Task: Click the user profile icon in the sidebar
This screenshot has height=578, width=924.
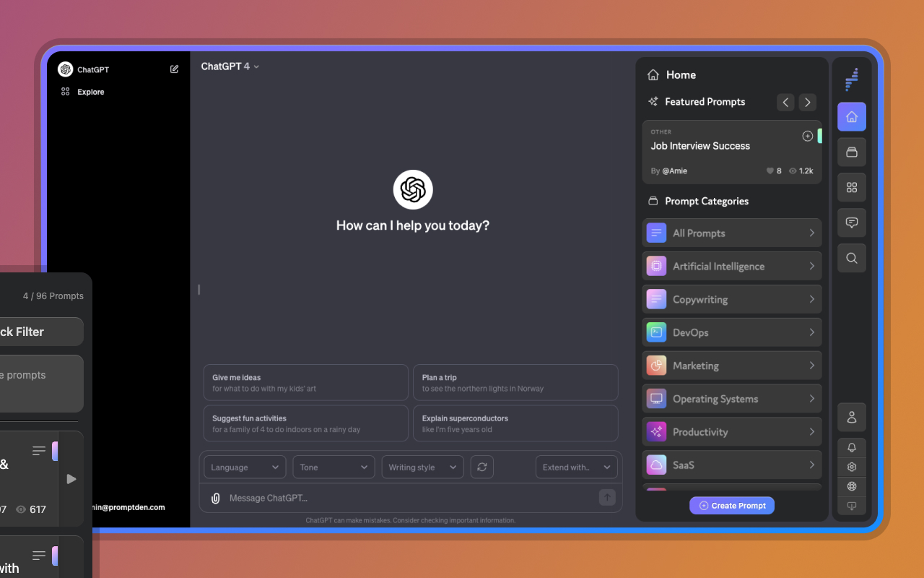Action: [852, 418]
